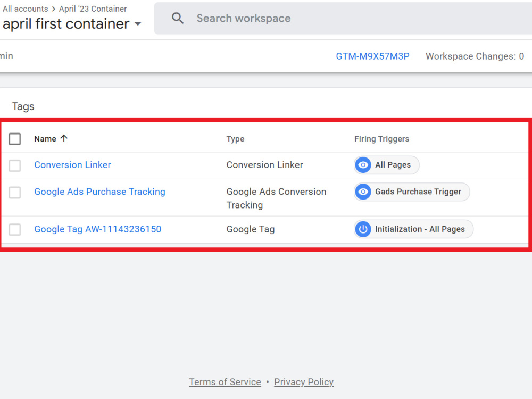Viewport: 532px width, 399px height.
Task: Open the Terms of Service link
Action: (225, 382)
